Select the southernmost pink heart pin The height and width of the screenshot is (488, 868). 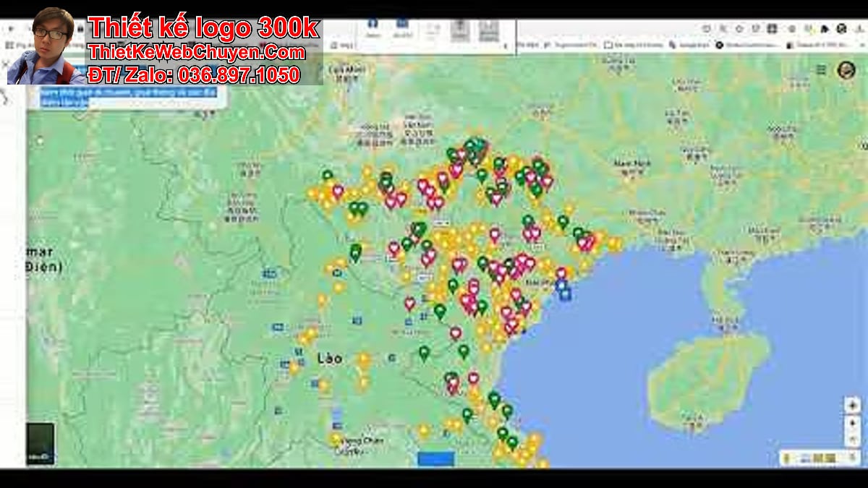pos(453,386)
